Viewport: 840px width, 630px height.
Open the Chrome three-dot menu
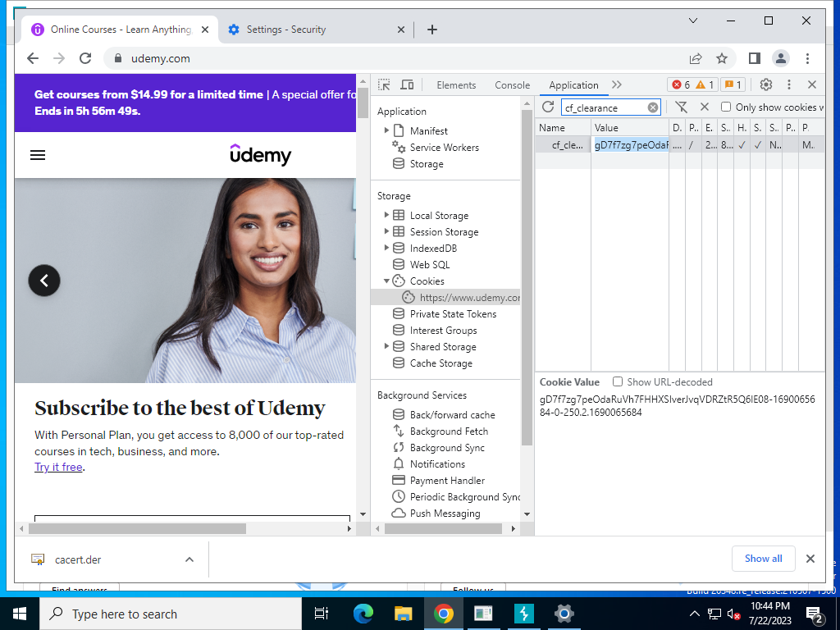pos(807,58)
